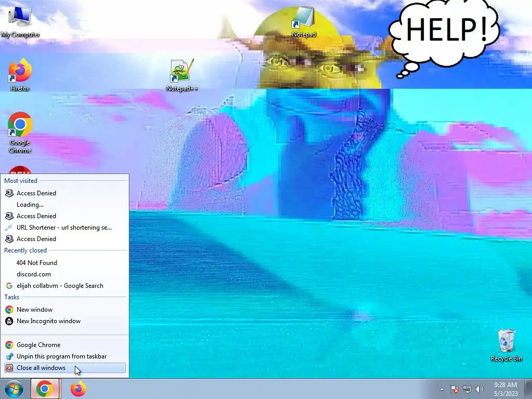Open Action Center flag icon
The image size is (532, 399).
click(x=455, y=389)
